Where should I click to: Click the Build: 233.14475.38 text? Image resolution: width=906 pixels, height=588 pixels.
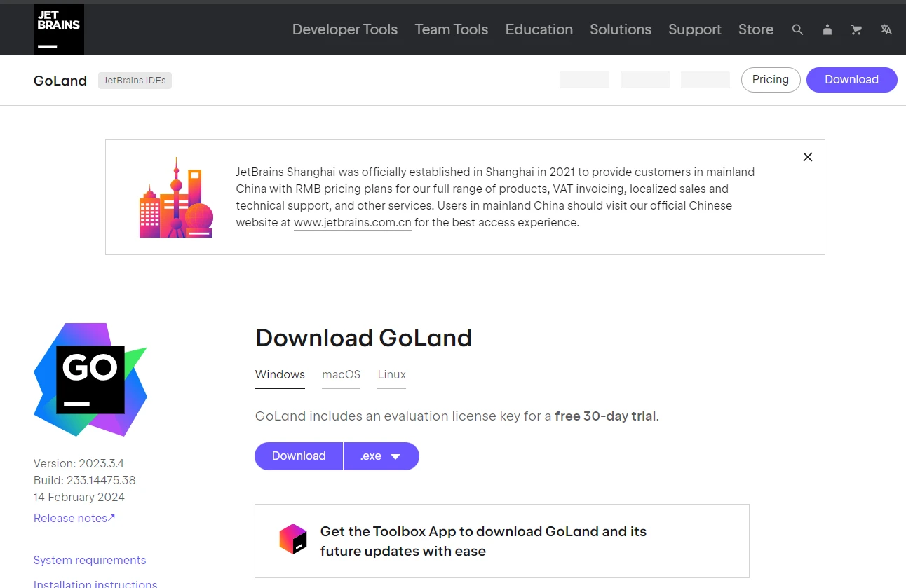tap(84, 480)
